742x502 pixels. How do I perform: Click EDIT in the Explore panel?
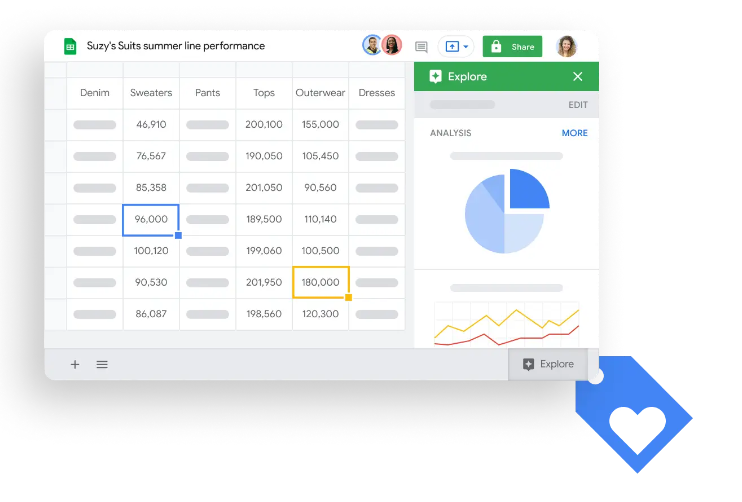coord(577,104)
